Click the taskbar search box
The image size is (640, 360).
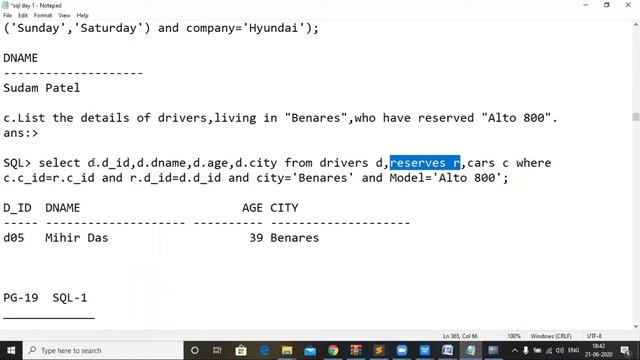pyautogui.click(x=103, y=350)
